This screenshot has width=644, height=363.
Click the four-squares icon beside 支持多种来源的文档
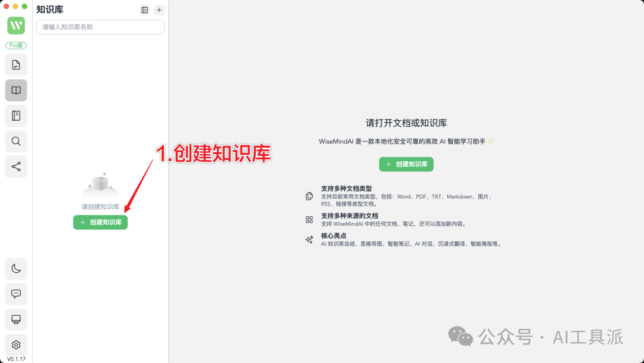coord(309,220)
